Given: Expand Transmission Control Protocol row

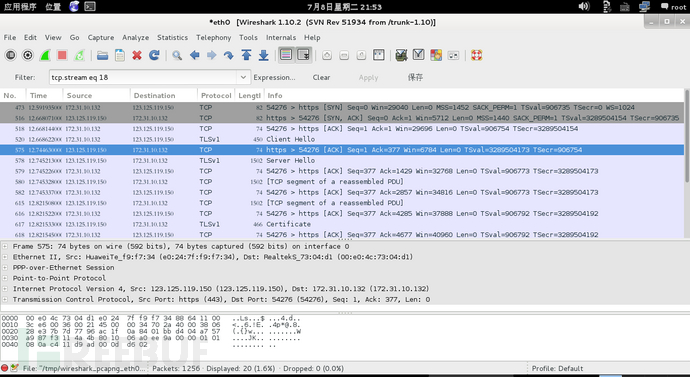Looking at the screenshot, I should [x=5, y=299].
